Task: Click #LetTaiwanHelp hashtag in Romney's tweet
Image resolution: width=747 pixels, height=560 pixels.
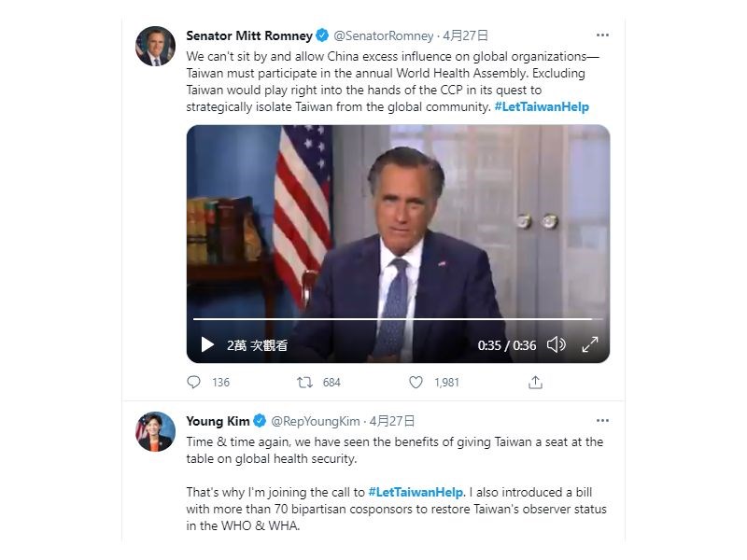Action: (x=542, y=107)
